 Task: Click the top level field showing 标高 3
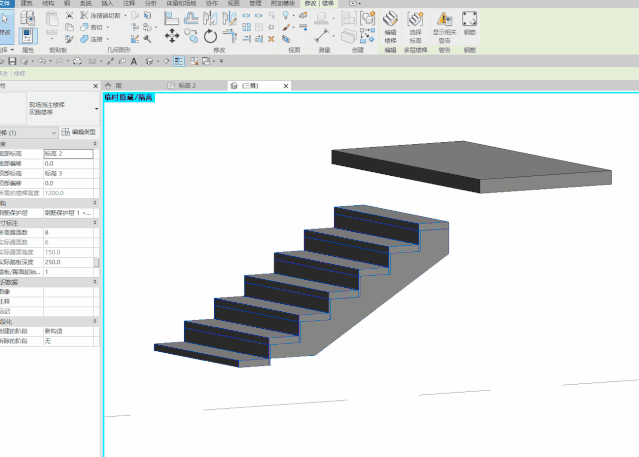pos(68,173)
